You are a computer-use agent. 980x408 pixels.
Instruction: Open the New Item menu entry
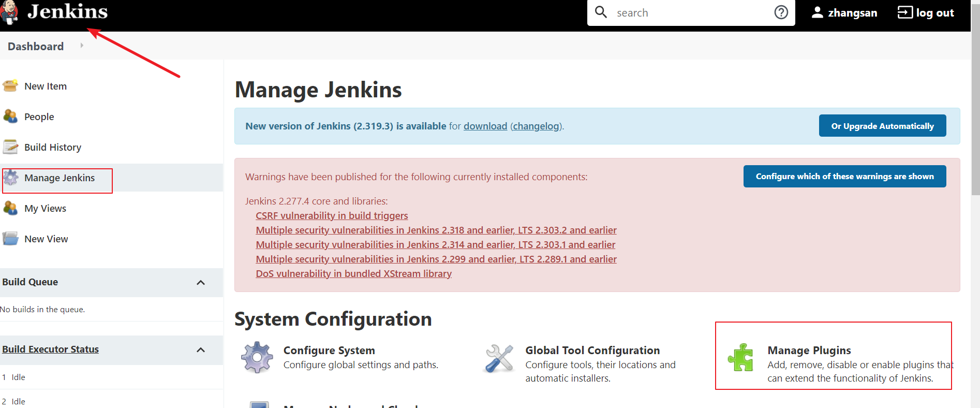(46, 86)
